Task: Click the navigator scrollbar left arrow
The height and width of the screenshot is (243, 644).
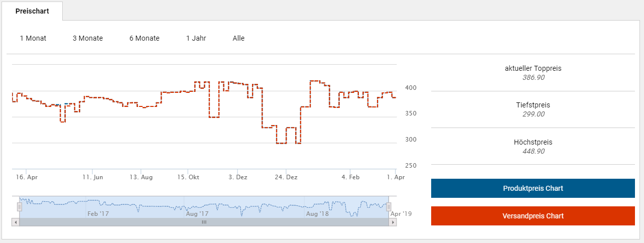Action: tap(16, 221)
